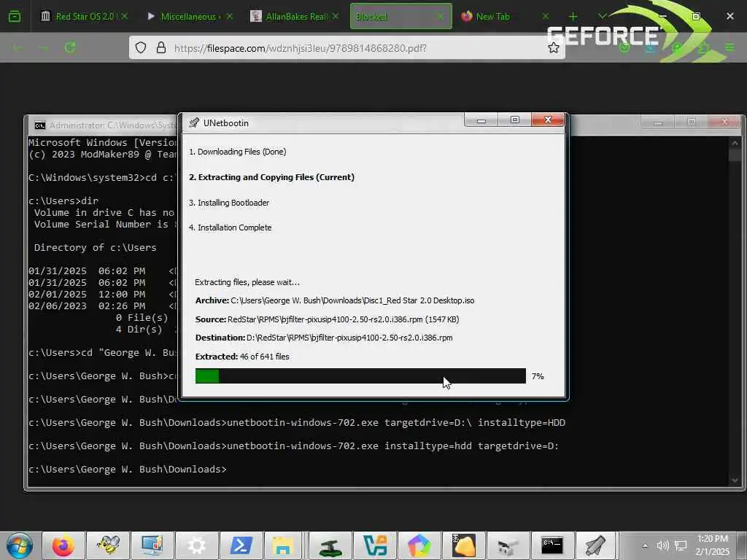747x560 pixels.
Task: Go back in the browser
Action: [x=18, y=47]
